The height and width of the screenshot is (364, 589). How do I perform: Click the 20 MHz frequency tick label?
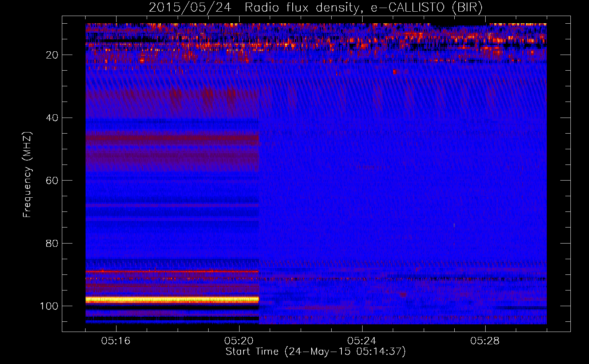pyautogui.click(x=52, y=55)
